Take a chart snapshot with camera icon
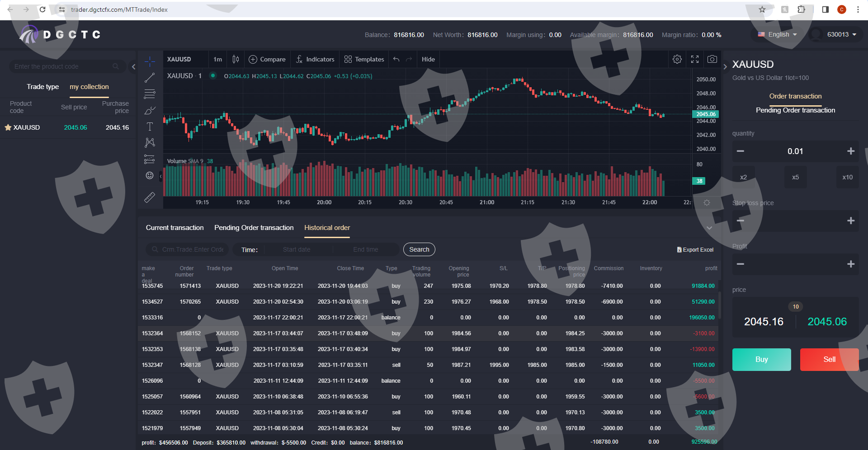 pos(712,59)
